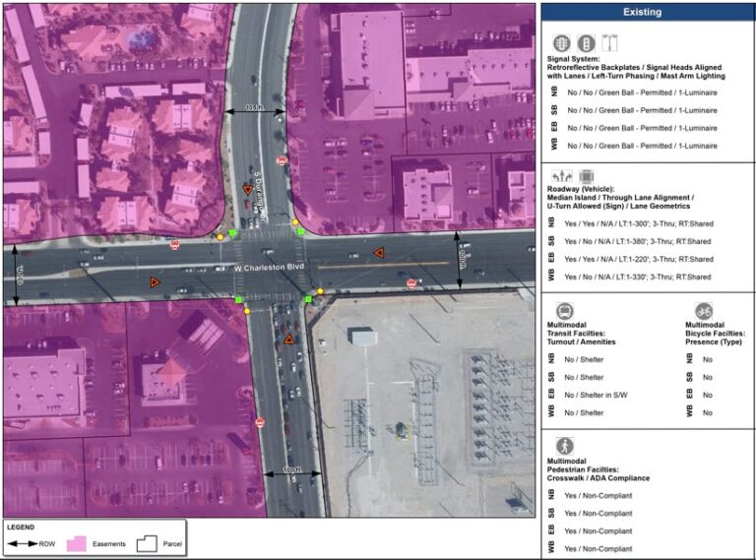Click the WB signal system row value
Viewport: 756px width, 560px height.
pos(642,146)
